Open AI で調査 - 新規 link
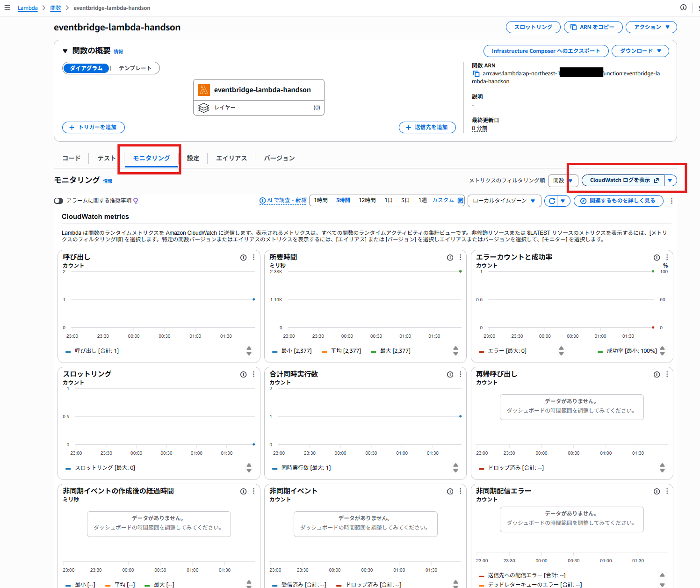The height and width of the screenshot is (588, 700). click(x=283, y=200)
